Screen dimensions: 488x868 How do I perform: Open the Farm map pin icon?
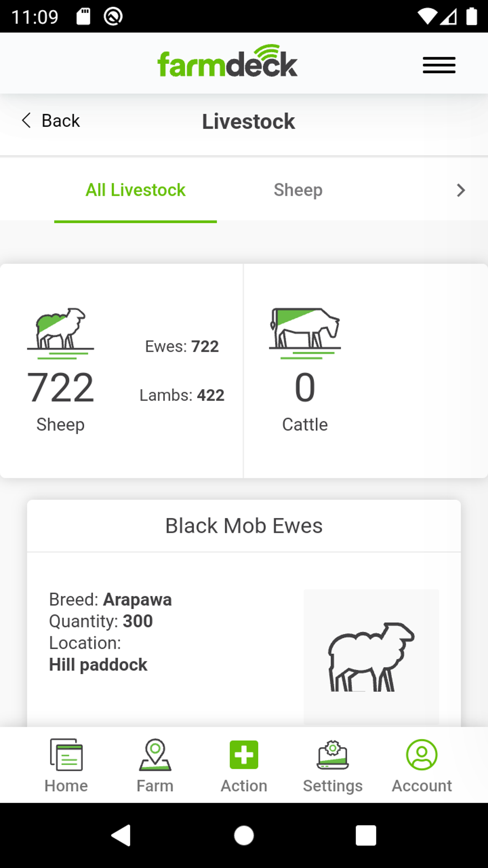click(x=155, y=755)
